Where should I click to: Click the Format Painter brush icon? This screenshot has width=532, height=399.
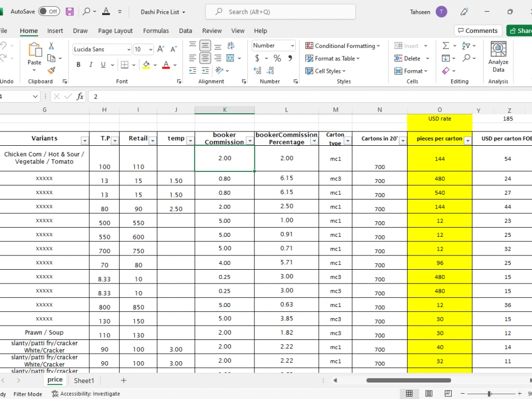coord(51,71)
